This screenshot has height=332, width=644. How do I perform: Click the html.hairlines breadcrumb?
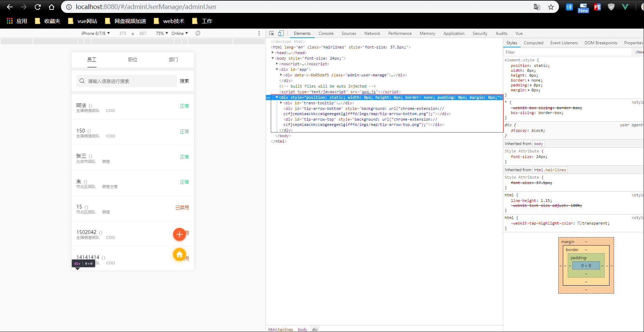[281, 329]
